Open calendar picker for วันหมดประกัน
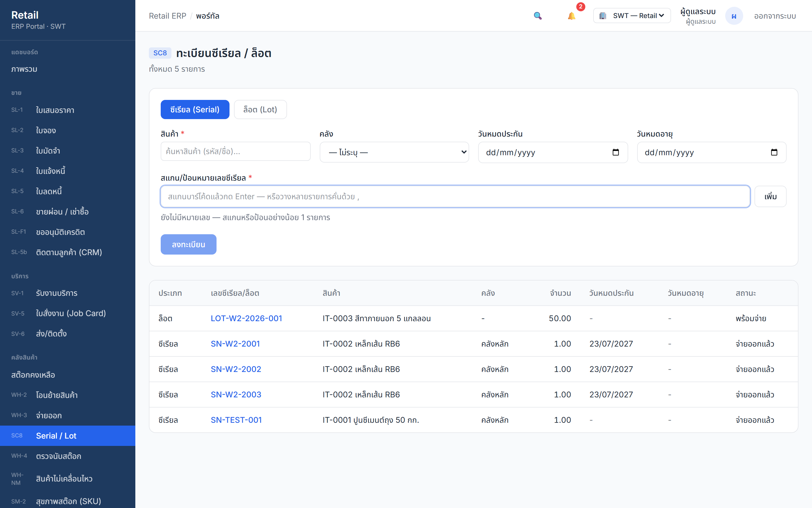Image resolution: width=812 pixels, height=508 pixels. (x=615, y=152)
